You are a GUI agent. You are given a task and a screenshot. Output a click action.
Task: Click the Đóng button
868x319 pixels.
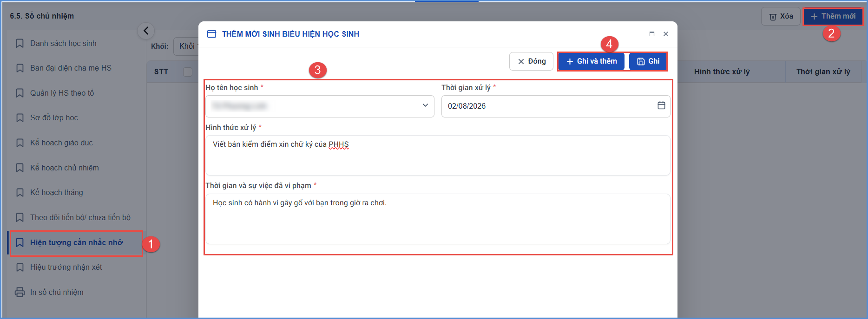pyautogui.click(x=532, y=61)
